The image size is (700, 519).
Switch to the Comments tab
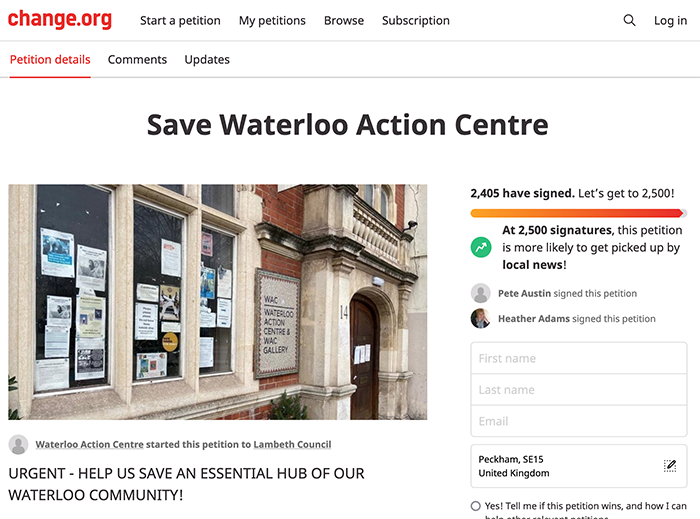click(x=137, y=59)
